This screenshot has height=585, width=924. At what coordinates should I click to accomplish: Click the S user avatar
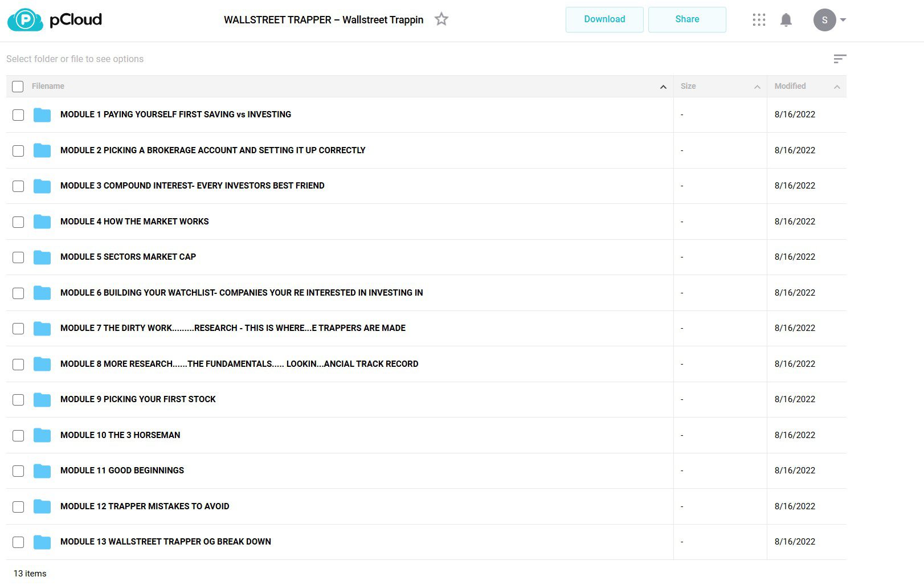(824, 20)
